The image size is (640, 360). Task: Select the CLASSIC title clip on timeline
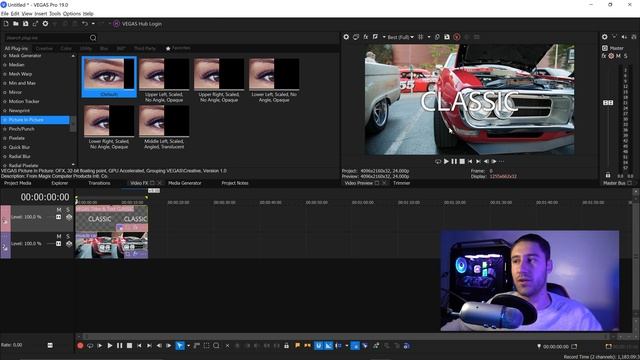coord(111,218)
